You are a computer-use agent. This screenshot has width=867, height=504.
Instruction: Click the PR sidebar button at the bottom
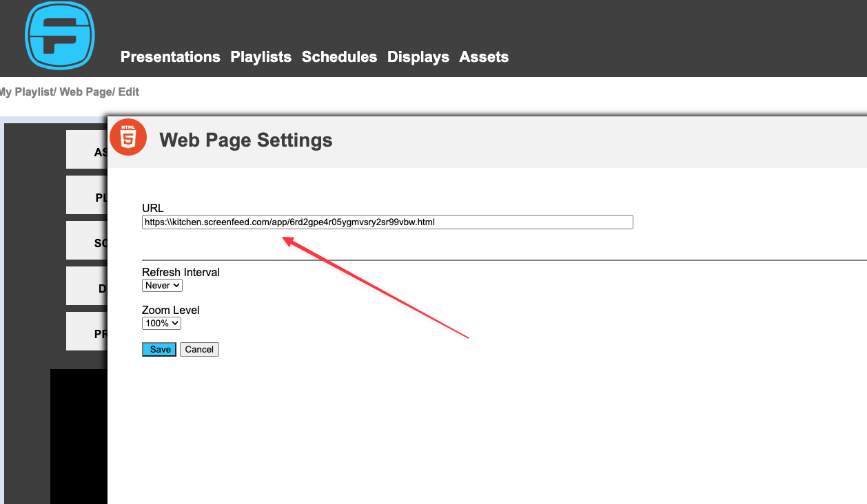click(x=86, y=331)
